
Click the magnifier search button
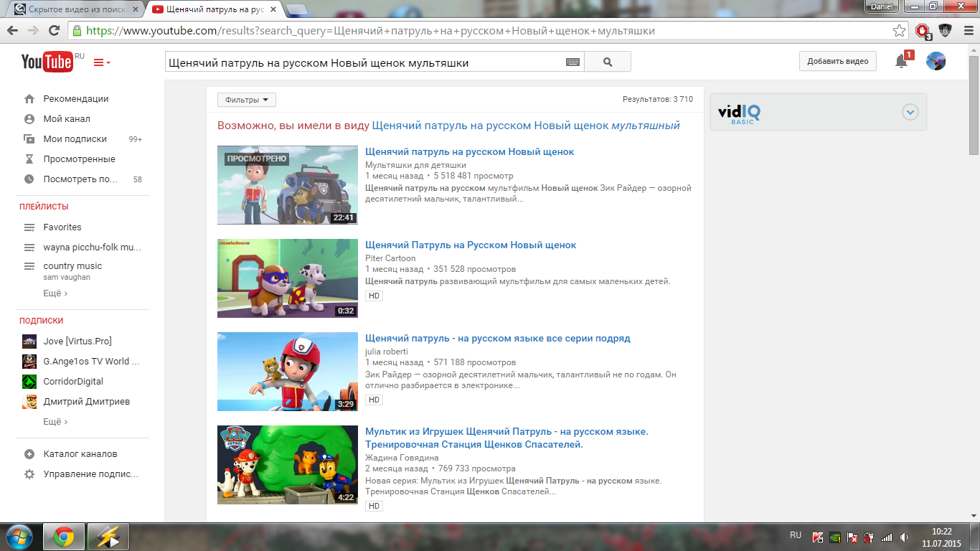point(608,62)
